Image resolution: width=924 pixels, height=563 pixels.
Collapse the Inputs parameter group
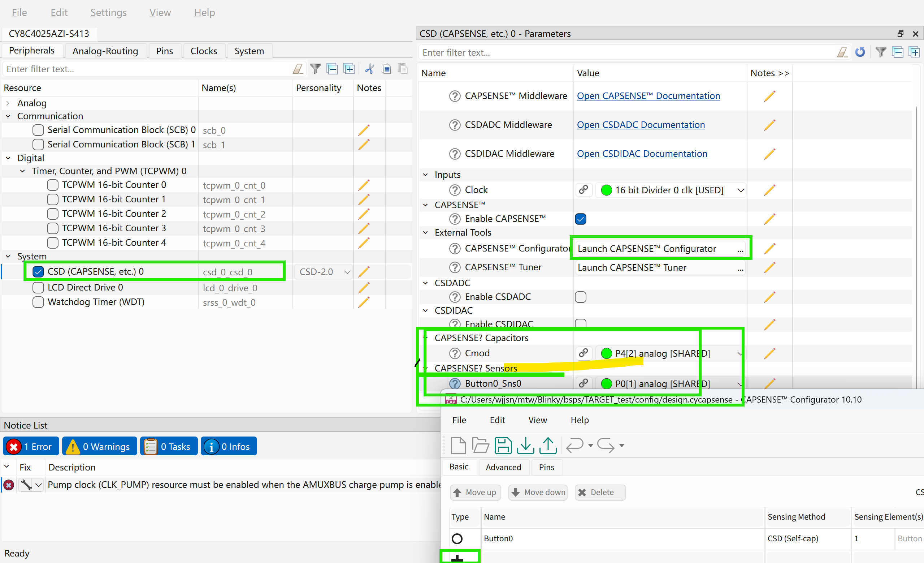pyautogui.click(x=426, y=175)
